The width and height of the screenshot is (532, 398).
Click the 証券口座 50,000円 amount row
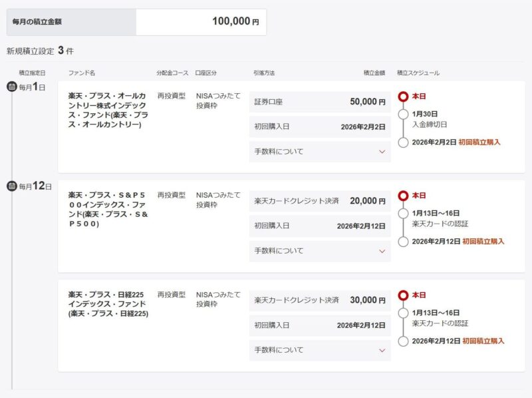pyautogui.click(x=319, y=102)
